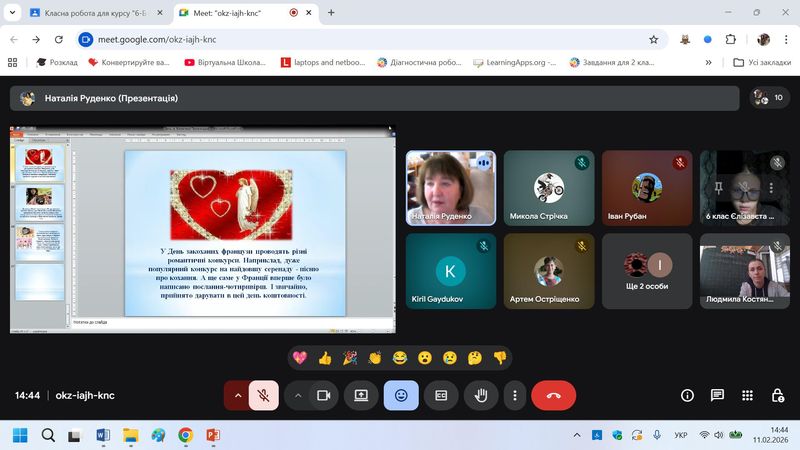Unmute the microphone in call controls

[263, 395]
